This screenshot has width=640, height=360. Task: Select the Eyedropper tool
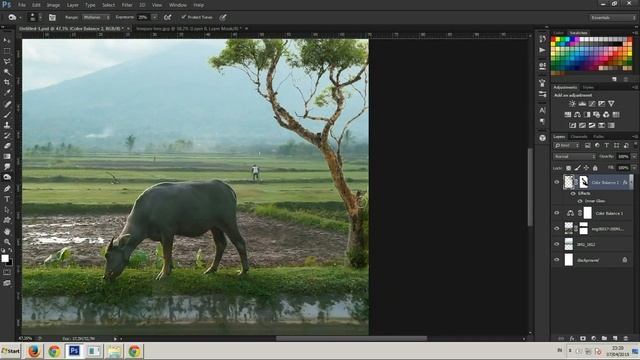[x=7, y=93]
